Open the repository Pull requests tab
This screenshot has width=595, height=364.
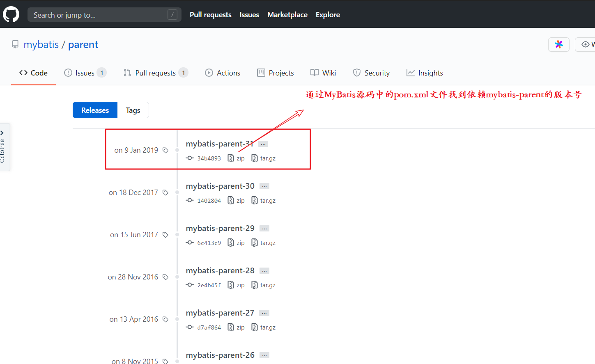pyautogui.click(x=156, y=73)
